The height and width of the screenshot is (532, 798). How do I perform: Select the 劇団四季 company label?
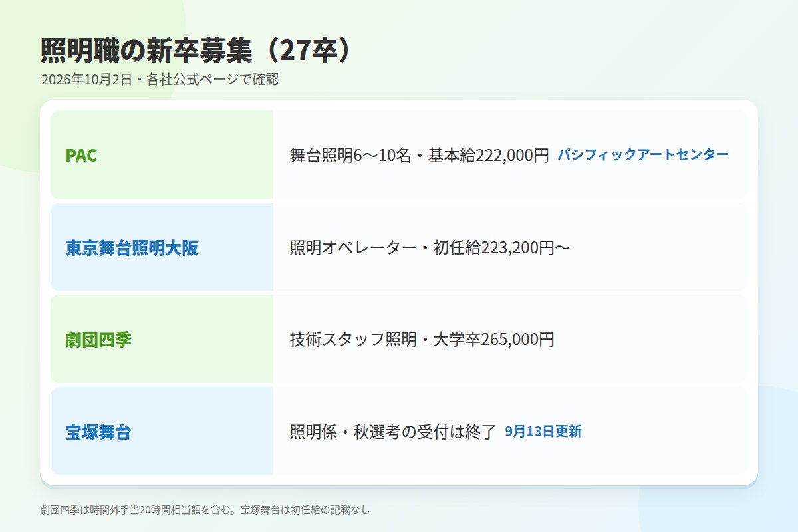(98, 339)
